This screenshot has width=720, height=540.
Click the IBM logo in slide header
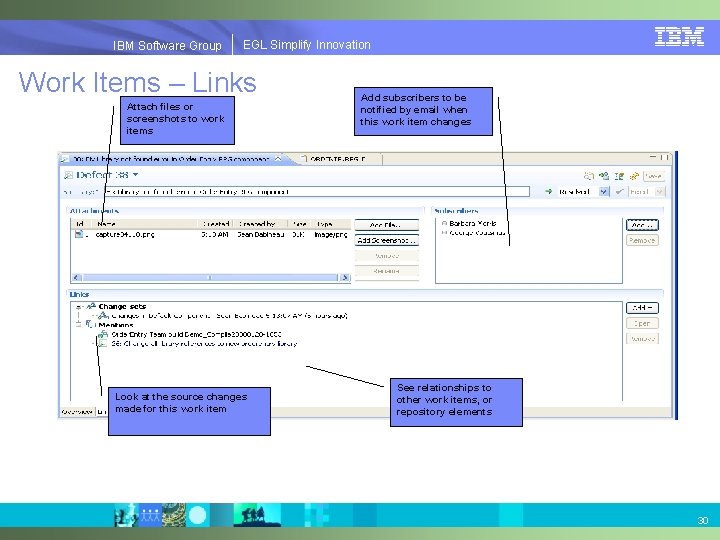click(679, 36)
